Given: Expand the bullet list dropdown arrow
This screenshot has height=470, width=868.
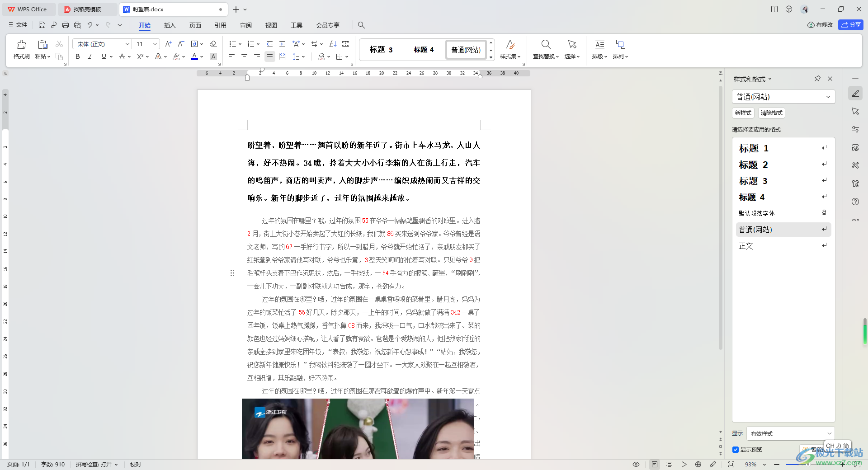Looking at the screenshot, I should [240, 44].
